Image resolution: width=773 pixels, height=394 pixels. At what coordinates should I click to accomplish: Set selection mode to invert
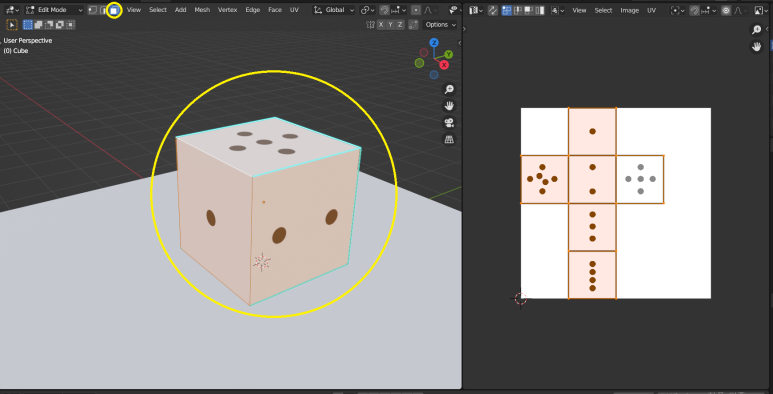pyautogui.click(x=60, y=25)
